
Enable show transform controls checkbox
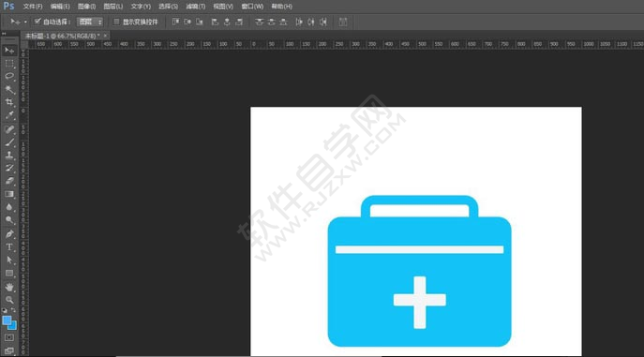coord(116,22)
